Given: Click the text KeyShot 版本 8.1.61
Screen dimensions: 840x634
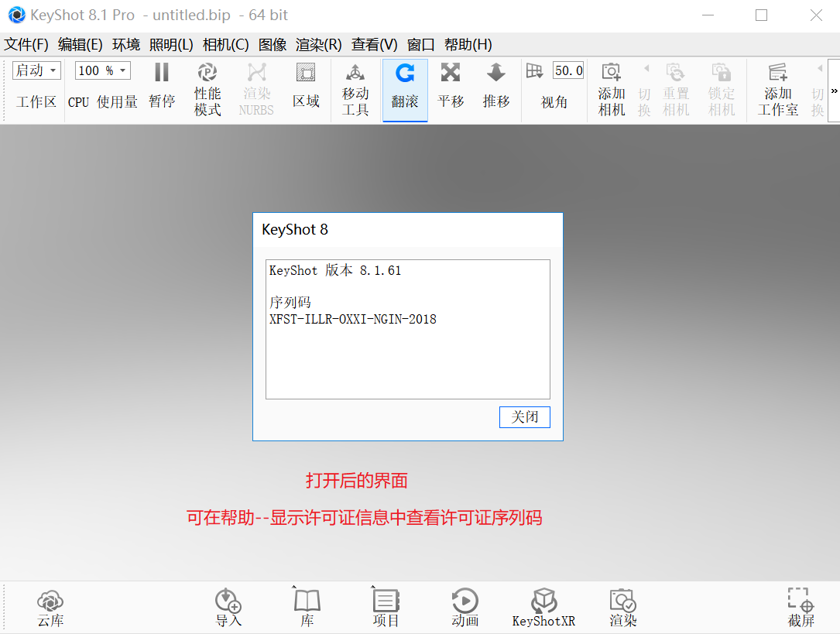Looking at the screenshot, I should click(334, 270).
